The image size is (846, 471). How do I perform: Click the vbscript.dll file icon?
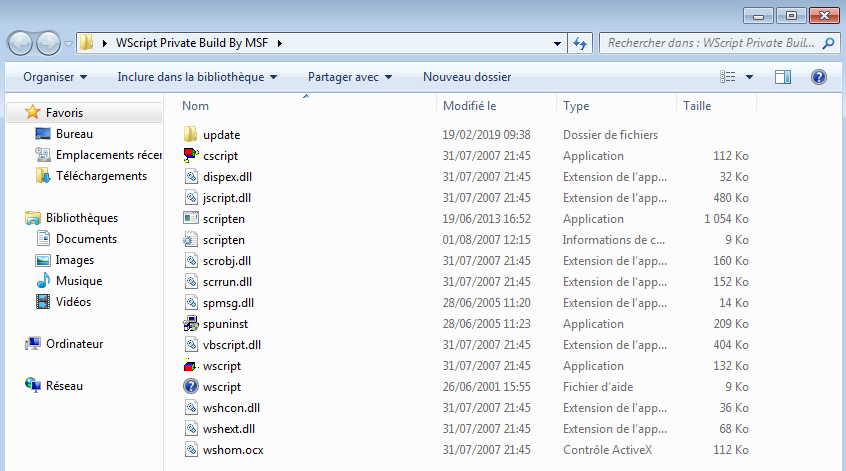(191, 345)
